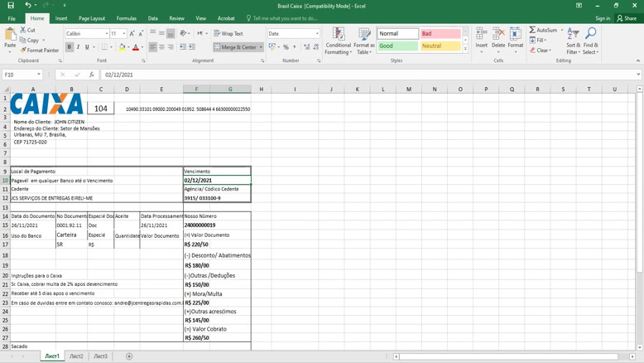Click Sign in link
This screenshot has height=363, width=644.
603,18
